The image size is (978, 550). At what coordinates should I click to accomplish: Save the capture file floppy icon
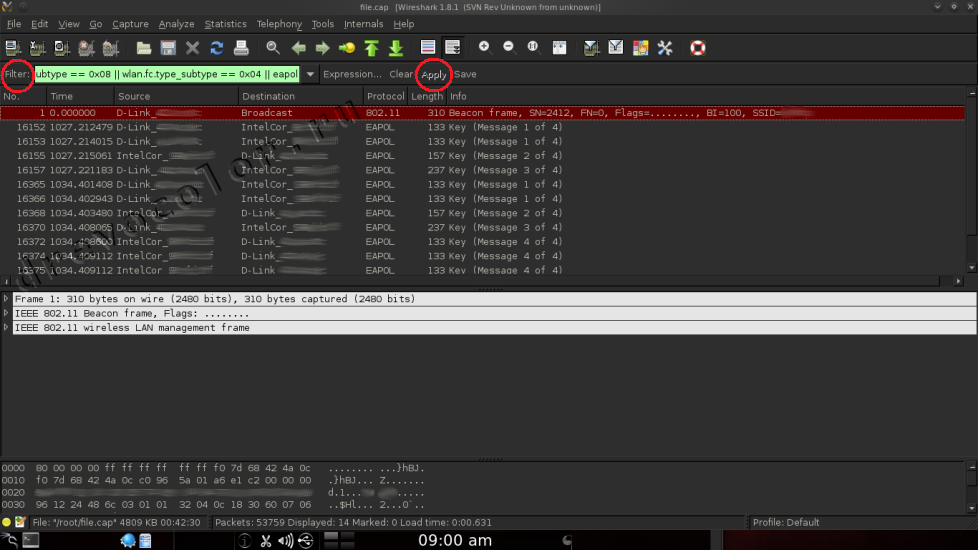pyautogui.click(x=168, y=48)
